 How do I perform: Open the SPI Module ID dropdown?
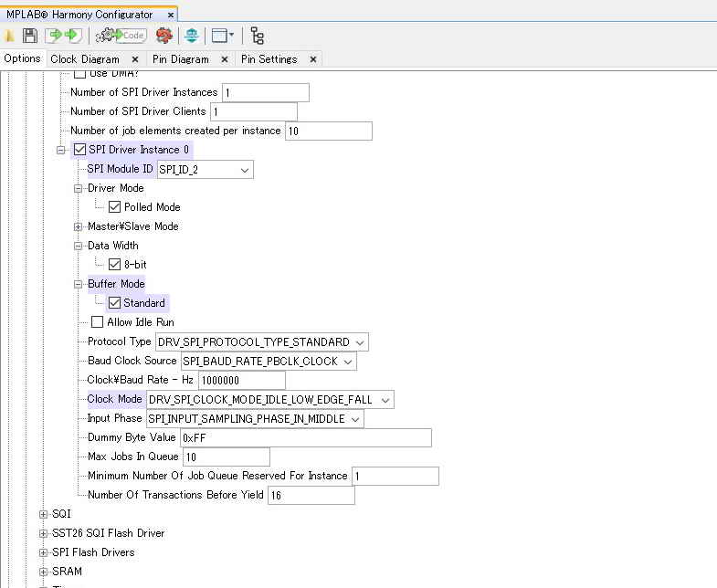click(x=205, y=170)
